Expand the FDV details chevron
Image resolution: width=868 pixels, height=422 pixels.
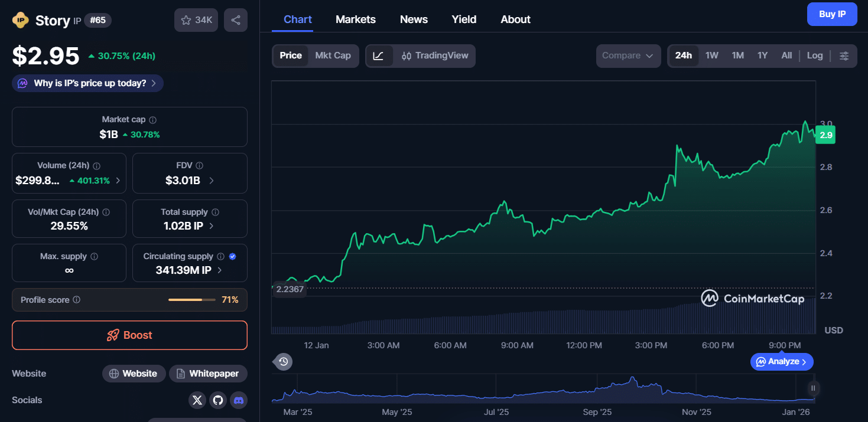click(212, 181)
